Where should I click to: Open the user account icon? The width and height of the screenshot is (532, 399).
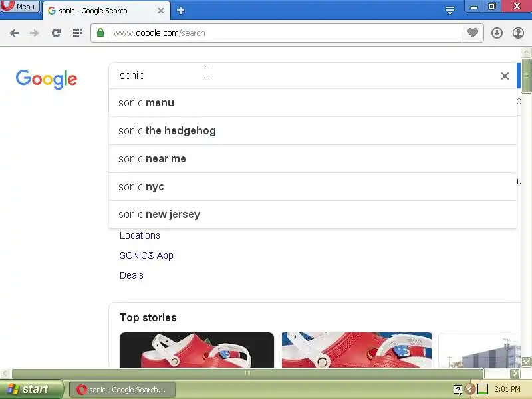[519, 33]
